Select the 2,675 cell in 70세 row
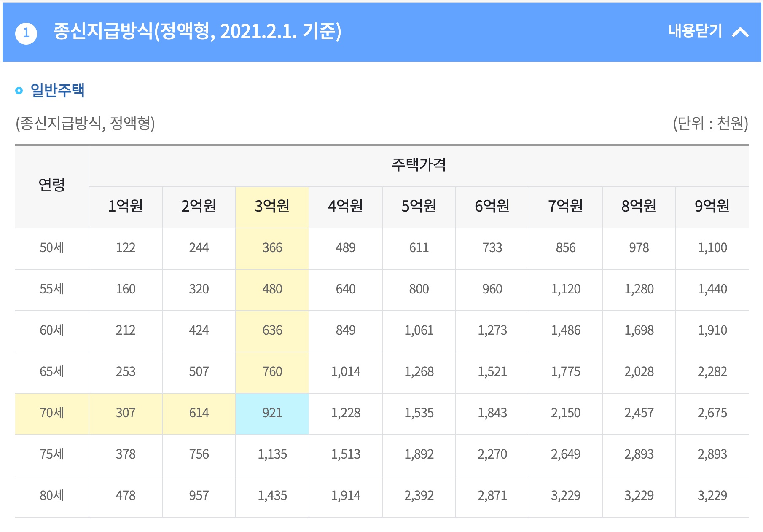Viewport: 763px width, 532px height. pyautogui.click(x=712, y=413)
